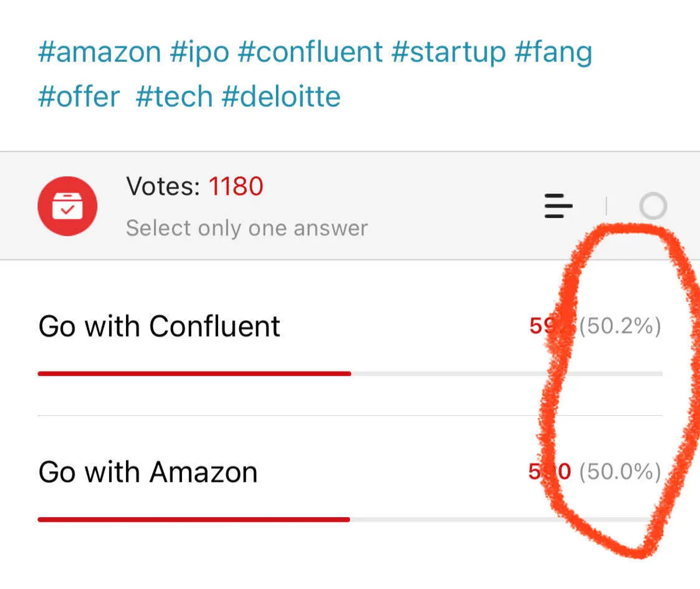This screenshot has width=700, height=589.
Task: Click the Amazon red progress bar
Action: 194,519
